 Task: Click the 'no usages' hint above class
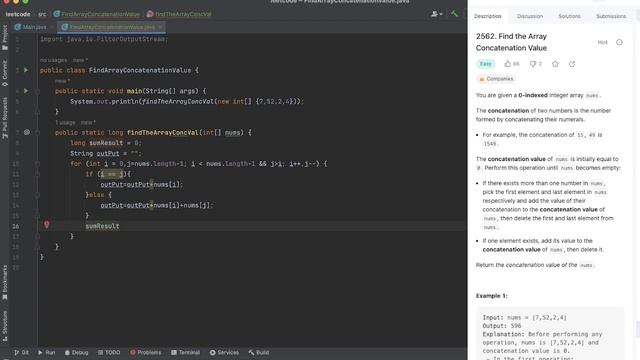pyautogui.click(x=53, y=60)
